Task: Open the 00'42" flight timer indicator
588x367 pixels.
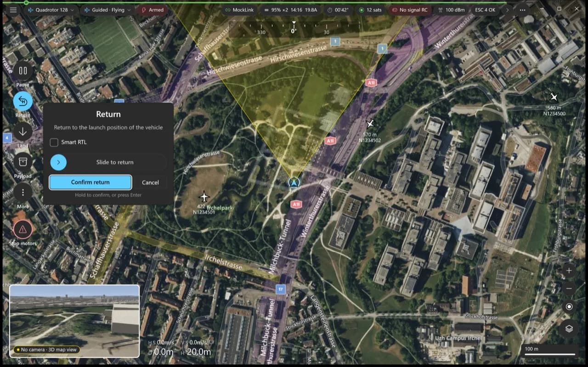Action: point(339,10)
